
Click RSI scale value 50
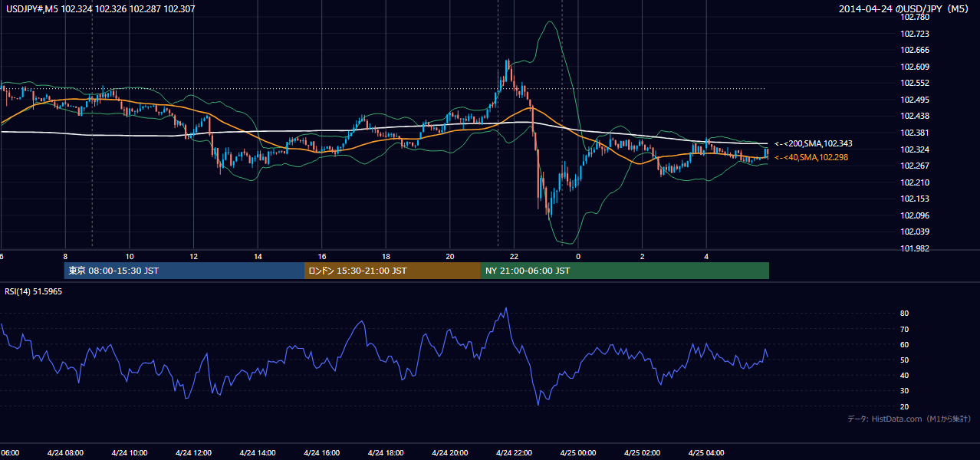[x=905, y=360]
